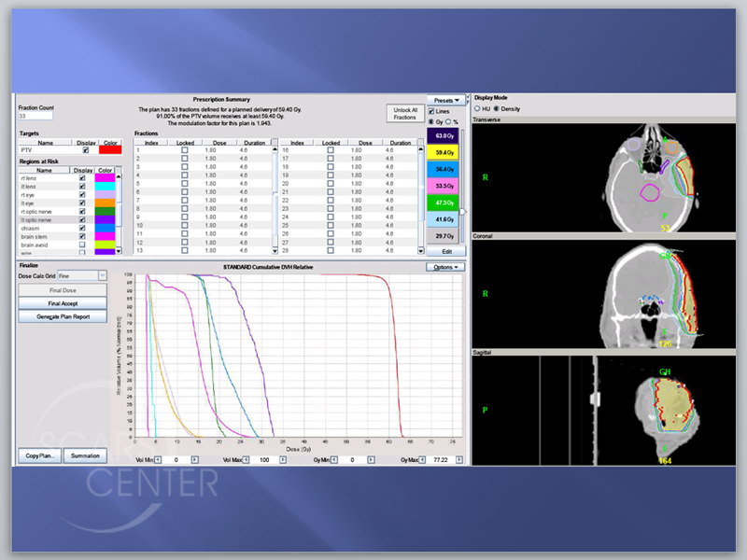The image size is (747, 560).
Task: Toggle display of the PTV target
Action: (x=86, y=150)
